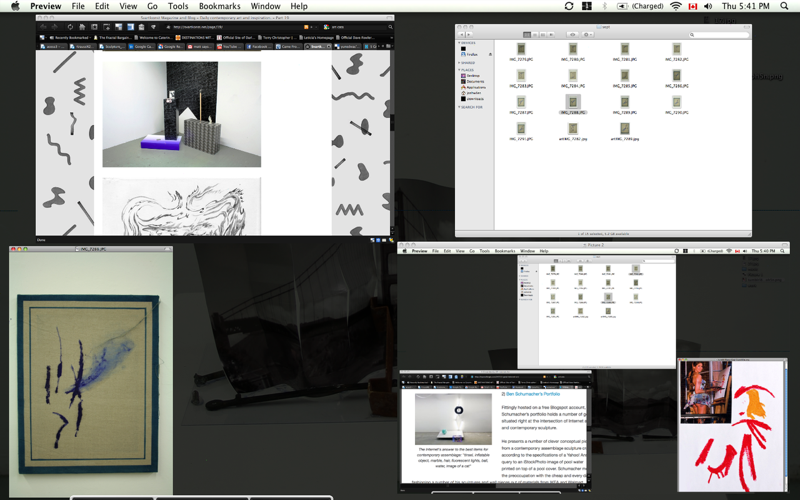The width and height of the screenshot is (800, 500).
Task: Open the Bookmarks menu in the top menu bar
Action: [219, 6]
